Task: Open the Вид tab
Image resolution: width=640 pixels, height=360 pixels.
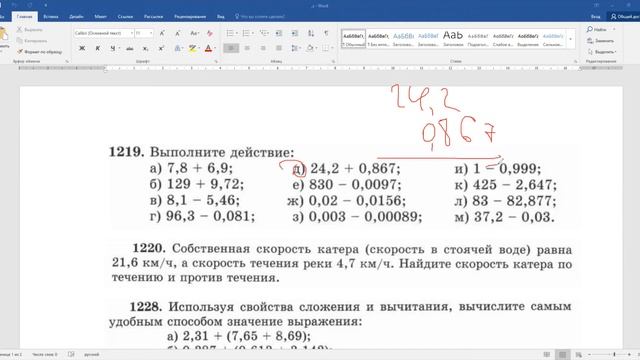Action: 221,17
